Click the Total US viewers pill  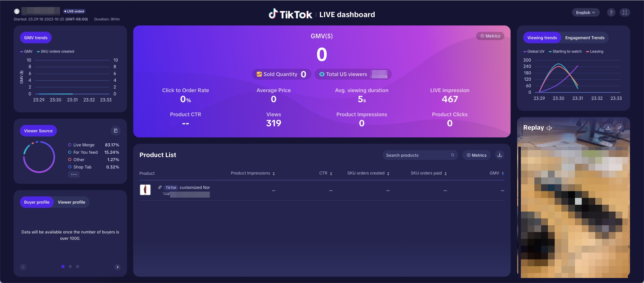(353, 74)
